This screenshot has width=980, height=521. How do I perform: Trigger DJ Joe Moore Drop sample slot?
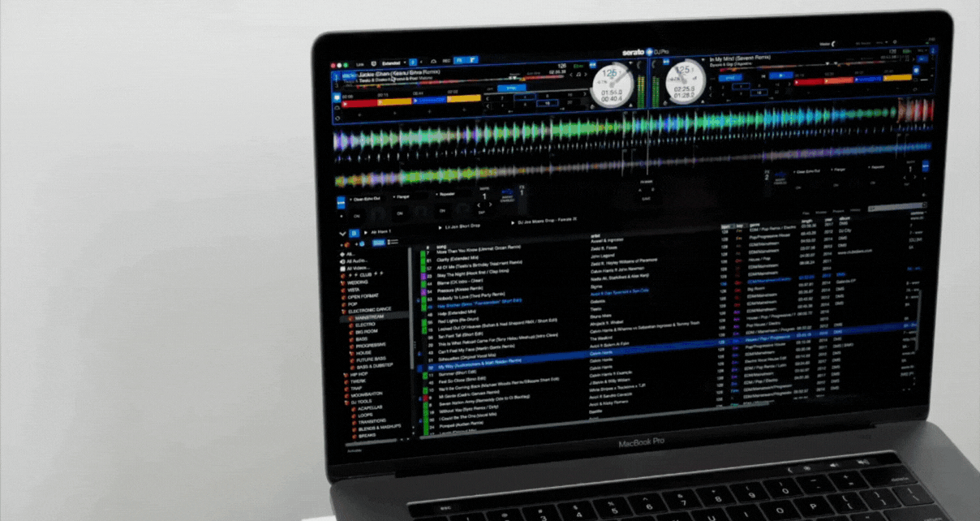[544, 221]
